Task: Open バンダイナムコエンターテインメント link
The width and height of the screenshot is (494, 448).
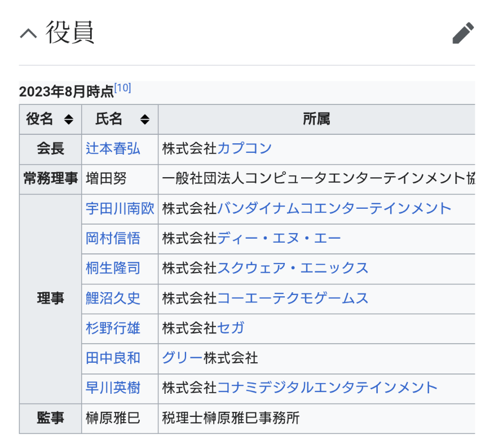Action: click(334, 209)
